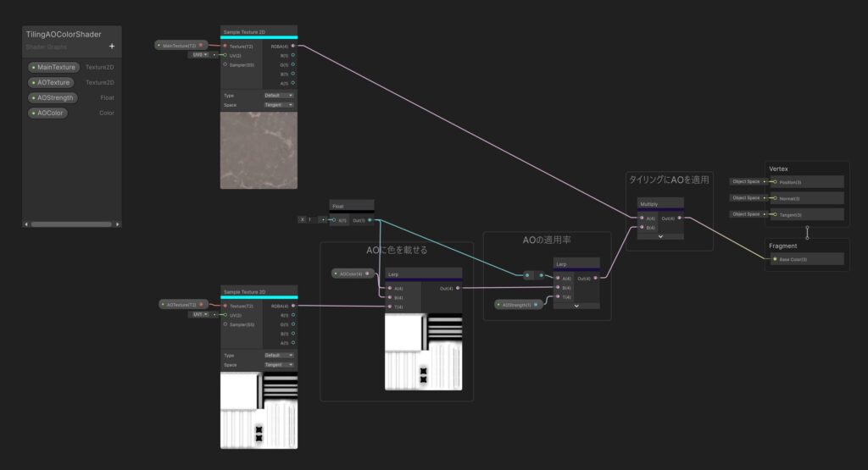
Task: Open the Space dropdown on the bottom Sample Texture 2D
Action: tap(279, 364)
